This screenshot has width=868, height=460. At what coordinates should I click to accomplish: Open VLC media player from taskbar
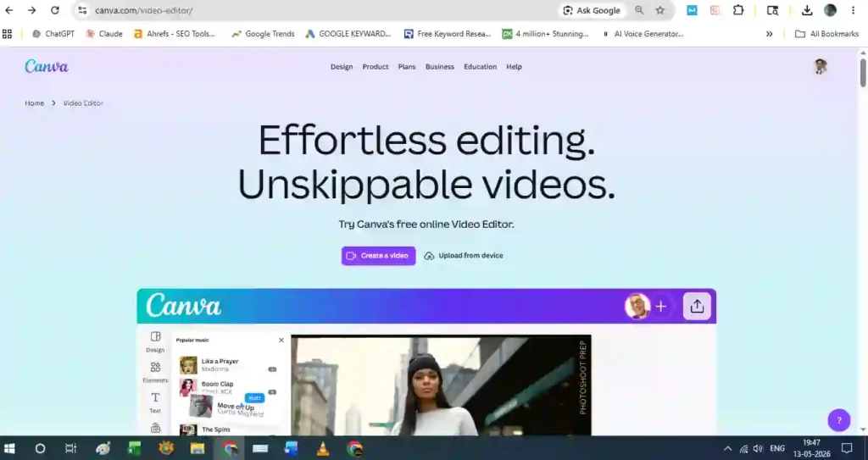[x=323, y=448]
